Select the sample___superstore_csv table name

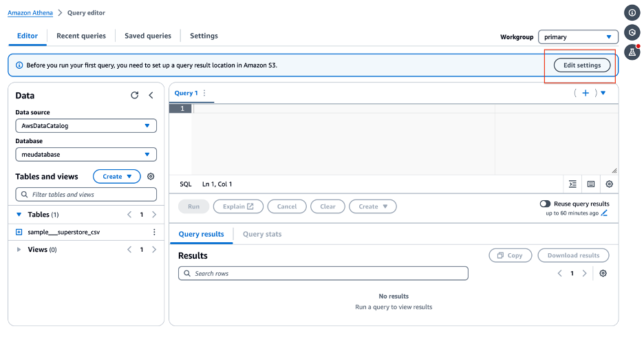point(64,232)
